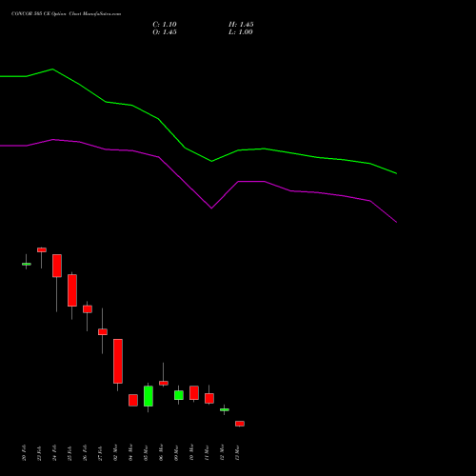Click the 09 Mar date label
The height and width of the screenshot is (476, 476).
pos(177,453)
